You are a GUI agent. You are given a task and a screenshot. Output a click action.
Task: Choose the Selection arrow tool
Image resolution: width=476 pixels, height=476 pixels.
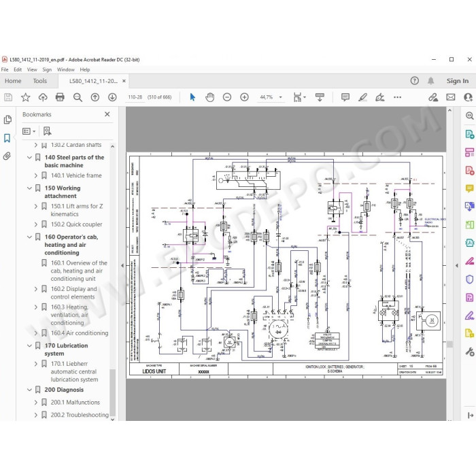192,97
